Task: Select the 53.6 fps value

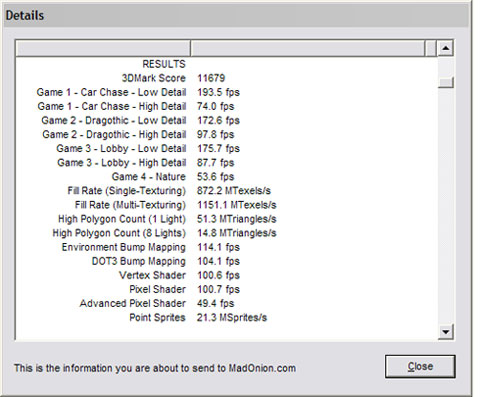Action: [x=215, y=177]
